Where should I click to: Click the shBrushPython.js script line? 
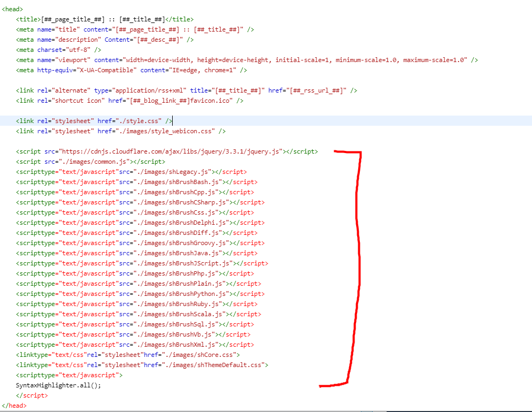coord(140,294)
